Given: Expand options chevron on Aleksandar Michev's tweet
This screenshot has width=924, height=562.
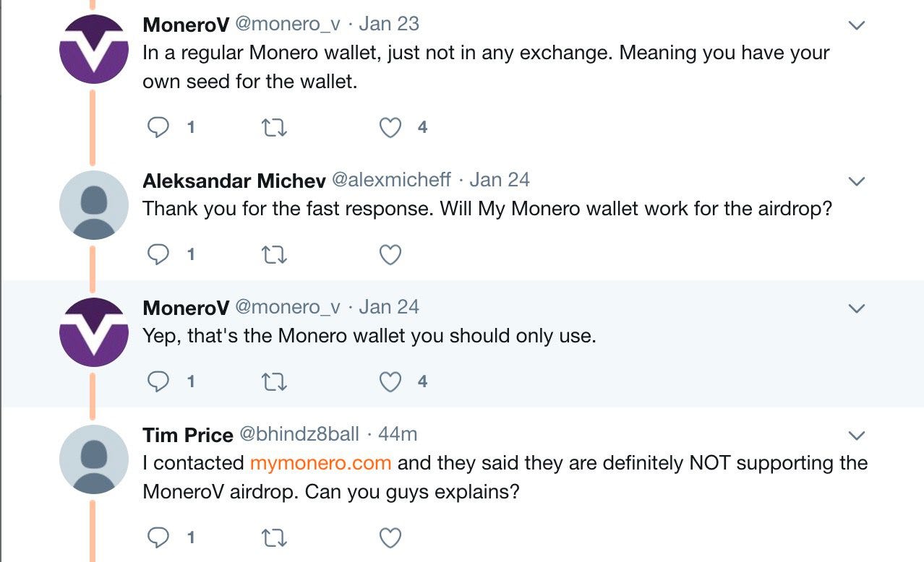Looking at the screenshot, I should 856,181.
